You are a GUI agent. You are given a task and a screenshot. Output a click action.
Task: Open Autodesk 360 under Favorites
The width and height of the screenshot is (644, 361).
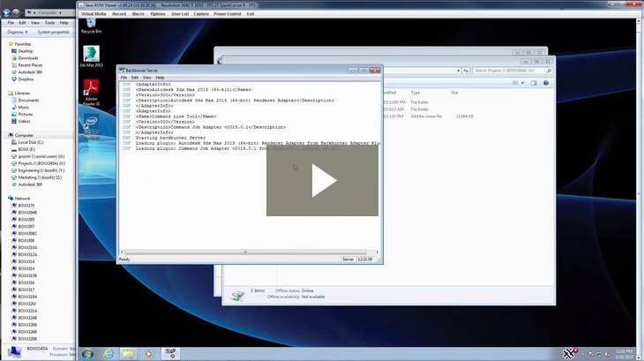click(x=30, y=71)
